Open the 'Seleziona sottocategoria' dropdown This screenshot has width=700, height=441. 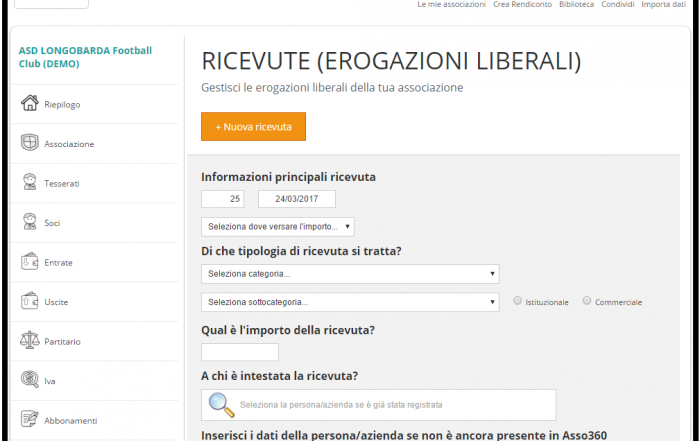coord(350,302)
